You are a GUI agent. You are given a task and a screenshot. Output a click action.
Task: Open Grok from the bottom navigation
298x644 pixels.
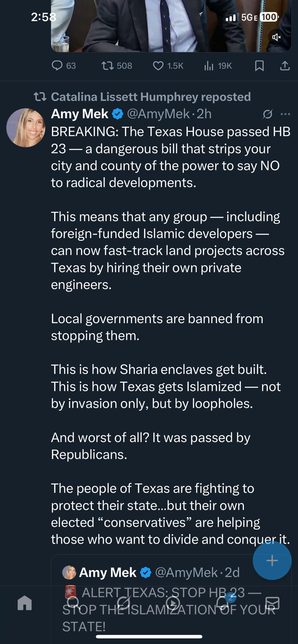(x=123, y=603)
